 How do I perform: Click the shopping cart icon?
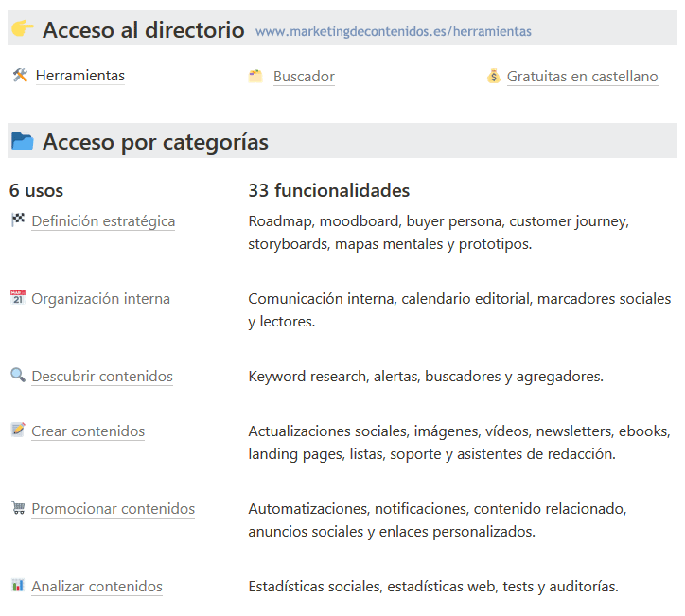tap(18, 507)
